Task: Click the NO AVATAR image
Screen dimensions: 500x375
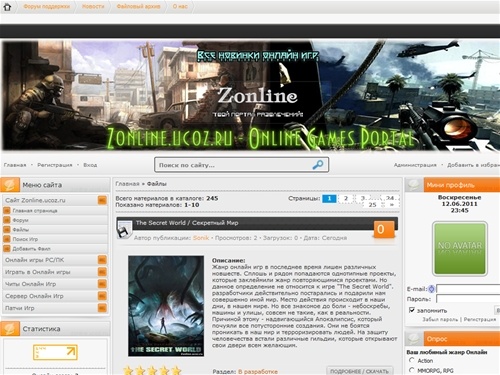Action: click(460, 249)
